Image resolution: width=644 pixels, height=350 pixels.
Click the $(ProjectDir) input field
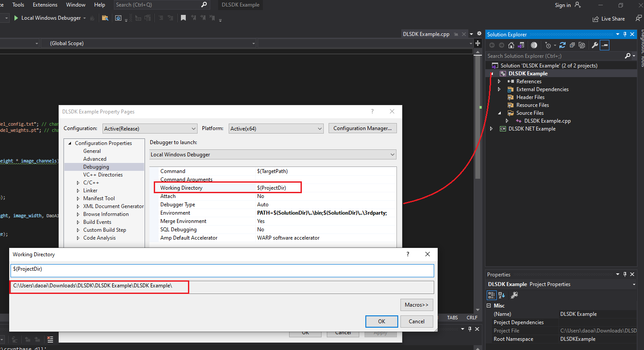pos(222,270)
